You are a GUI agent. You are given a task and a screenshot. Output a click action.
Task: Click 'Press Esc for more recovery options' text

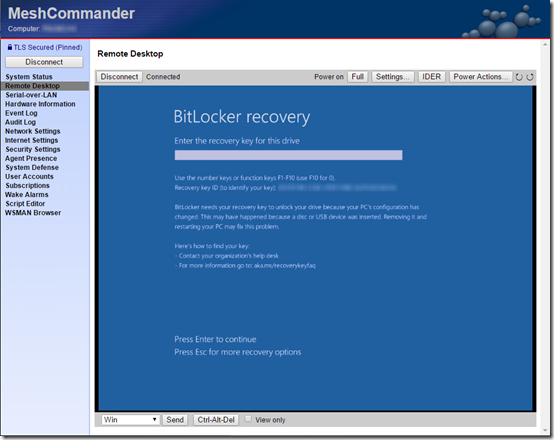point(238,352)
